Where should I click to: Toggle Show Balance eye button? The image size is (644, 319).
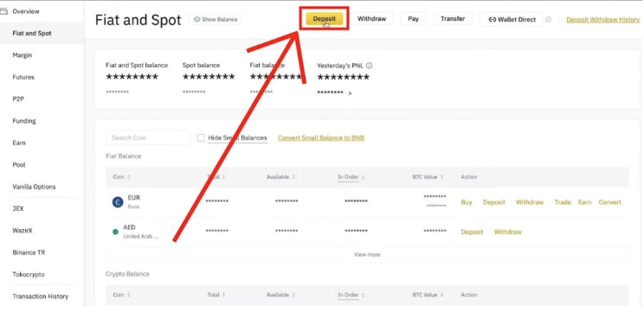tap(216, 19)
